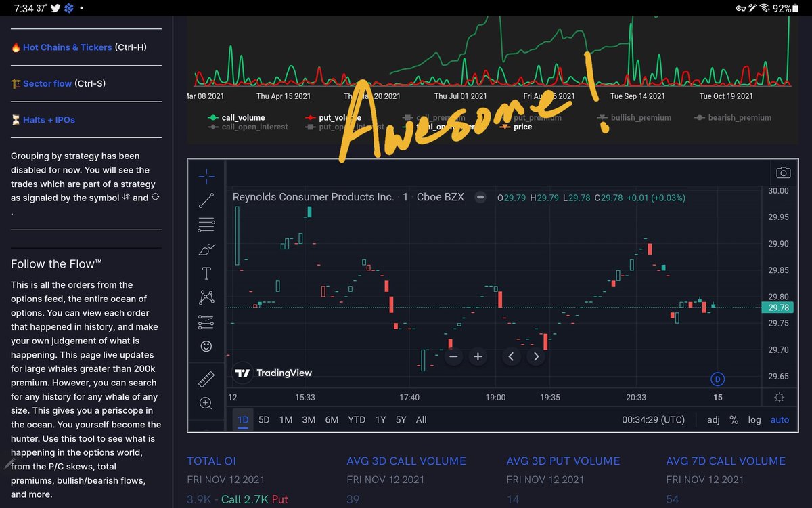This screenshot has height=508, width=812.
Task: Collapse the symbol legend minus button
Action: click(x=480, y=197)
